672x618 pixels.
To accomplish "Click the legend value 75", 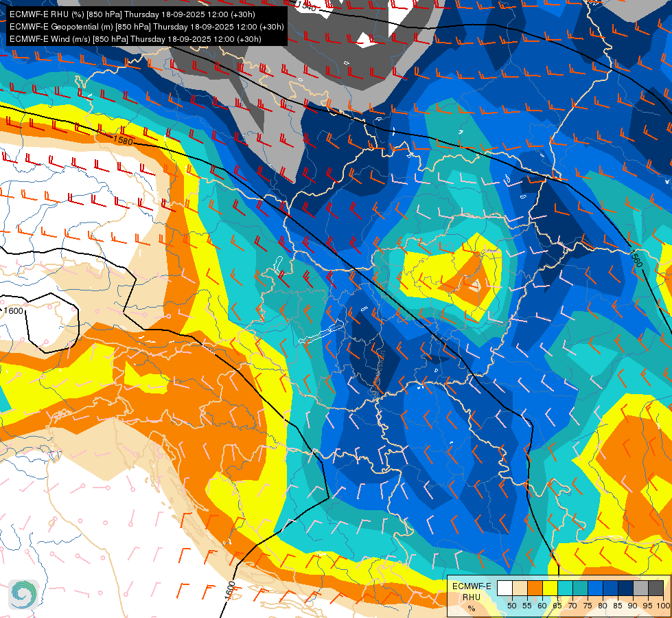I will point(588,606).
